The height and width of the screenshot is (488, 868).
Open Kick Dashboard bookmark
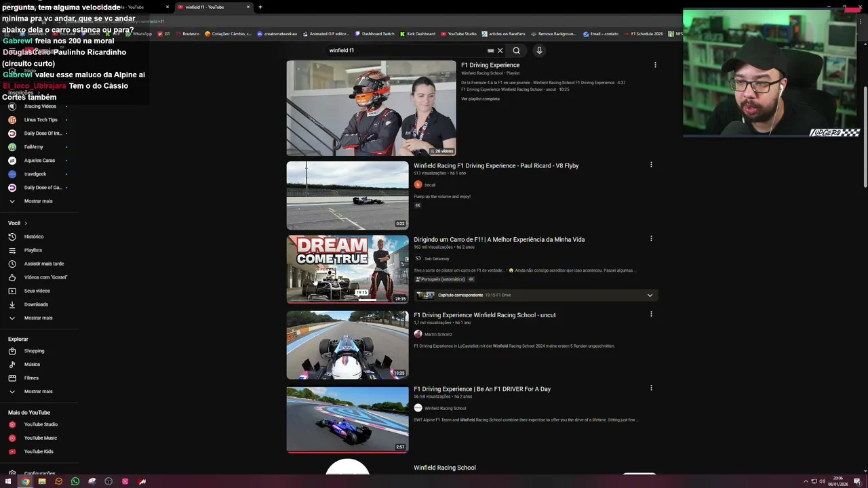pyautogui.click(x=418, y=34)
